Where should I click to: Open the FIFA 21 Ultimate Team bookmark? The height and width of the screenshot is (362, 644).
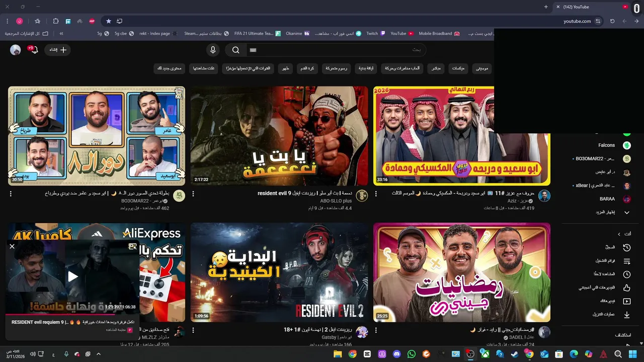tap(257, 34)
